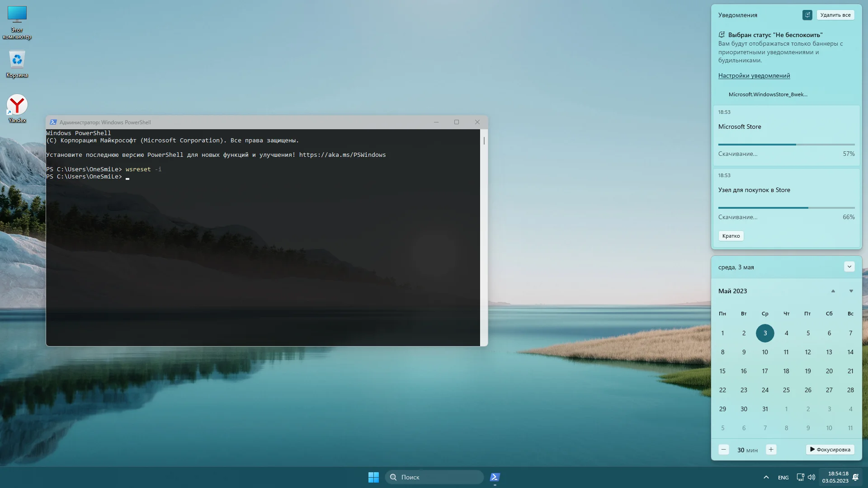Collapse the calendar with the chevron button
Image resolution: width=868 pixels, height=488 pixels.
[x=849, y=267]
